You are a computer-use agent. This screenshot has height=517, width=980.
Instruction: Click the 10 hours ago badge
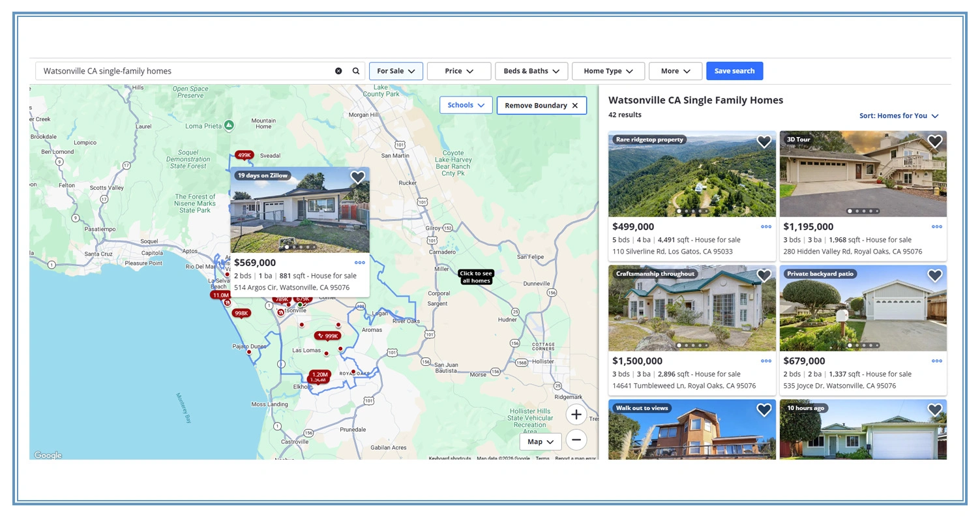pyautogui.click(x=805, y=408)
